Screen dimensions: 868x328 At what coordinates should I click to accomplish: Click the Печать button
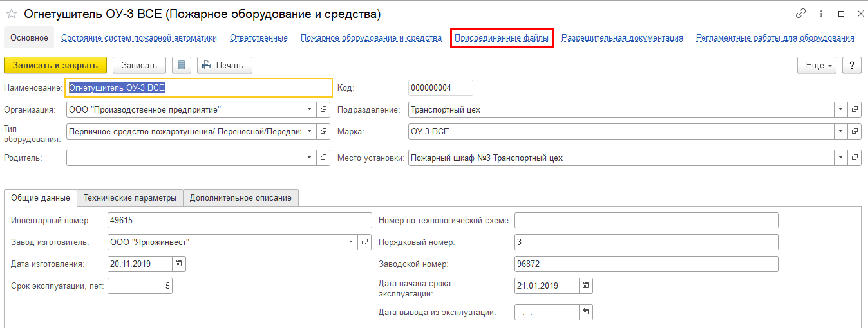[224, 65]
